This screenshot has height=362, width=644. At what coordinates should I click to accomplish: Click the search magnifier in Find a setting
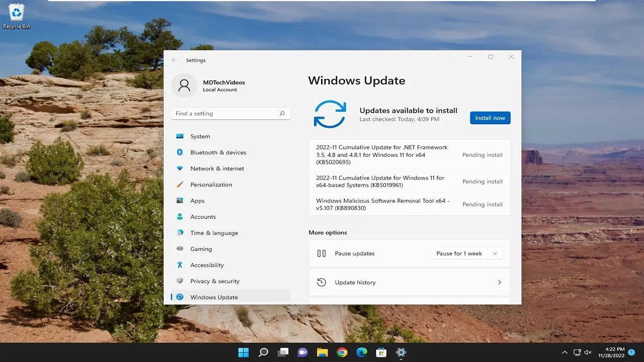[282, 114]
